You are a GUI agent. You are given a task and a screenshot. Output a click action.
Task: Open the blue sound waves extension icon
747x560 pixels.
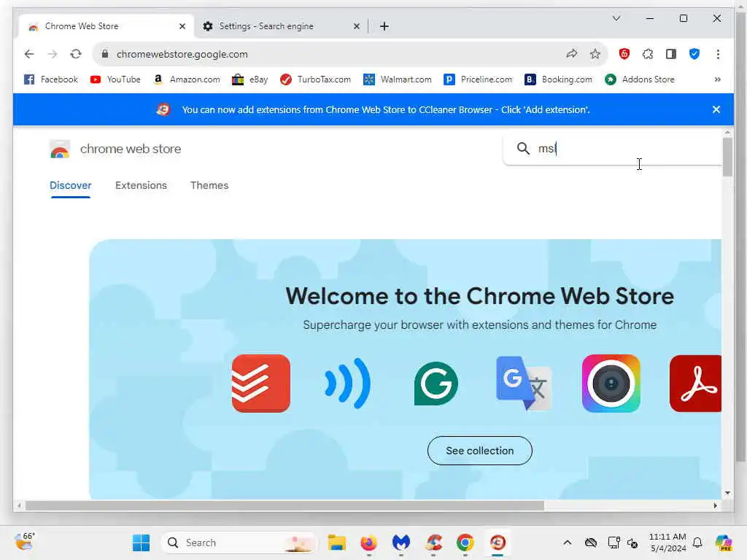pyautogui.click(x=348, y=384)
